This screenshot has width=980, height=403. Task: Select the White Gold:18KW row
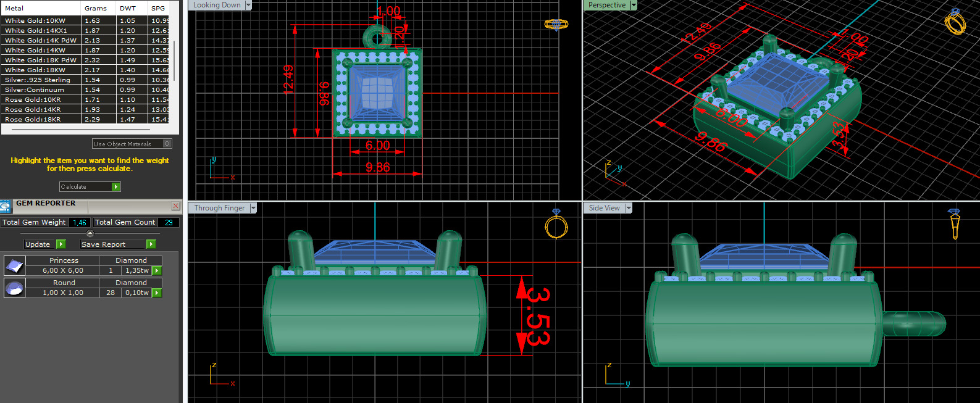85,70
